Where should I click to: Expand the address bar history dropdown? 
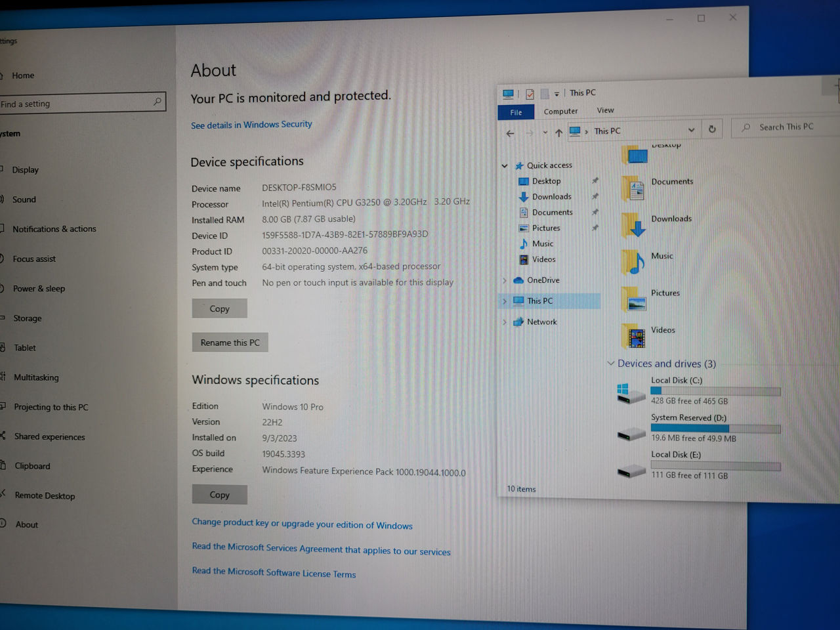[691, 130]
